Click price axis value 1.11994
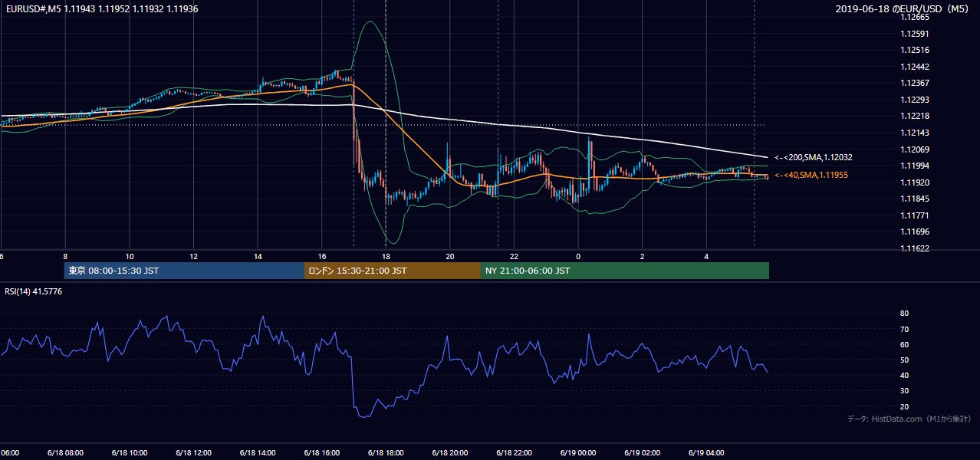The image size is (980, 460). [x=916, y=166]
